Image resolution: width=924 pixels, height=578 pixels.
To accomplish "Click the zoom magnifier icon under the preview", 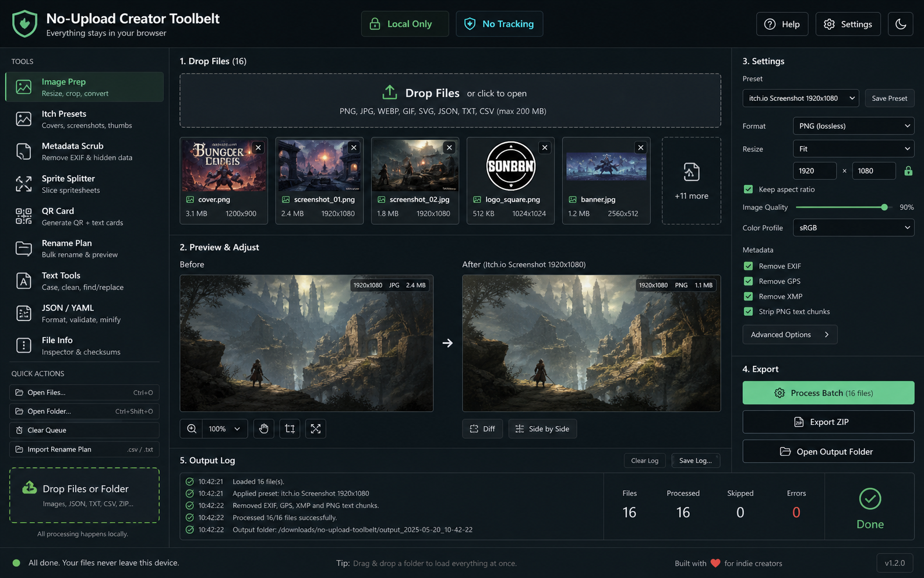I will click(x=192, y=429).
